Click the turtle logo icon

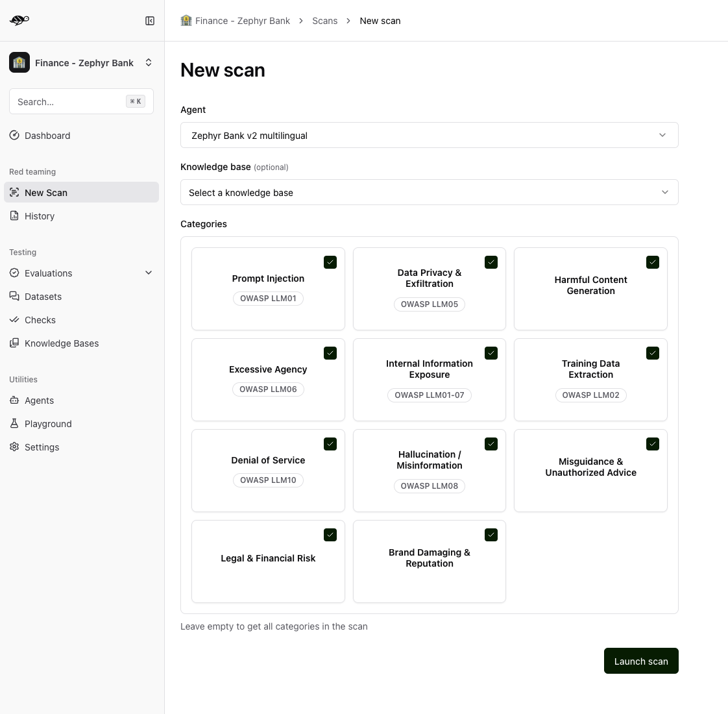[x=19, y=20]
